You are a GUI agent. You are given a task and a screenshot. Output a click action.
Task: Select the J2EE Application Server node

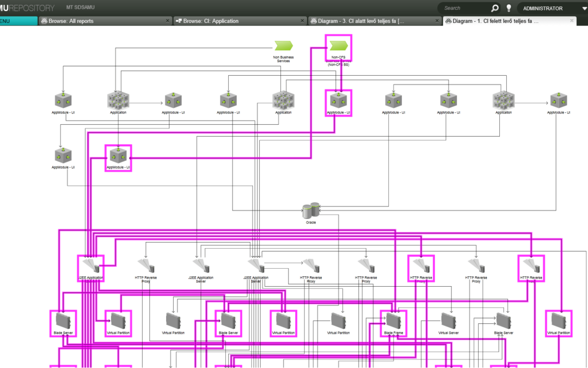pos(201,266)
